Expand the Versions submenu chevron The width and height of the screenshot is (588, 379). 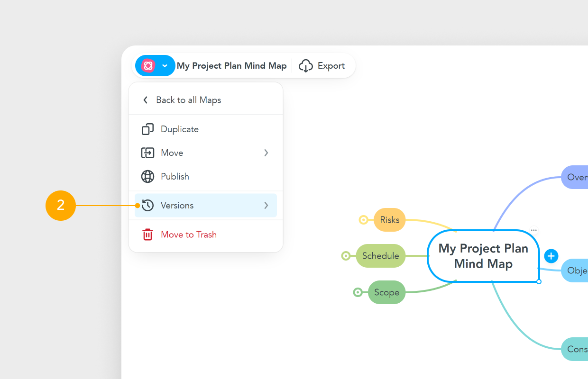click(x=266, y=206)
